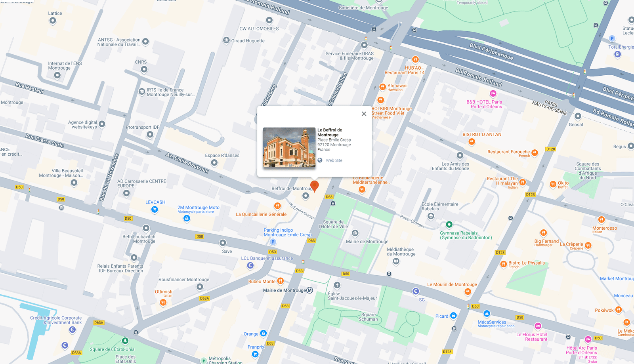This screenshot has width=634, height=364.
Task: Click the Villa Beausoleil Montrouge marker
Action: click(74, 183)
